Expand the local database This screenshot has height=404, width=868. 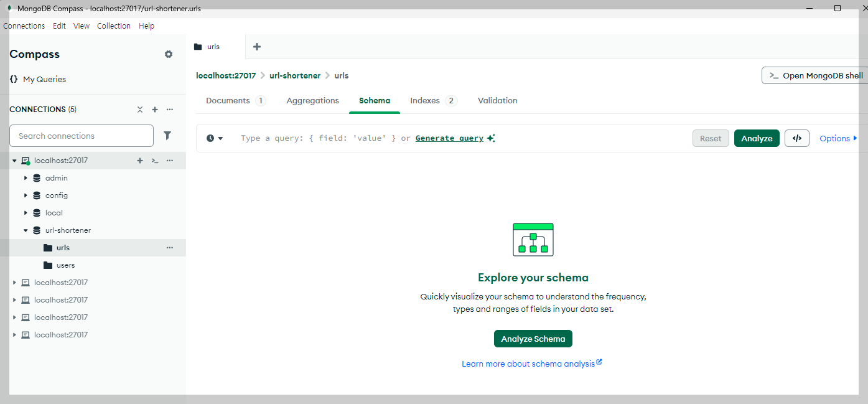[x=26, y=213]
